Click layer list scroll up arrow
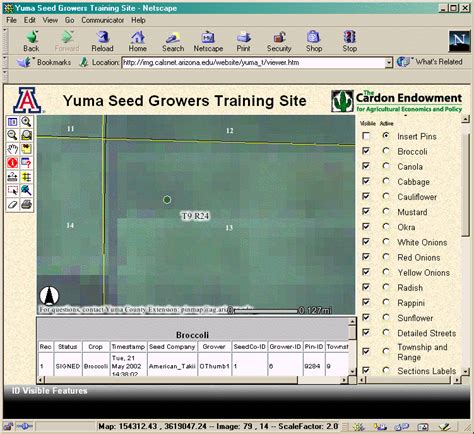 466,119
